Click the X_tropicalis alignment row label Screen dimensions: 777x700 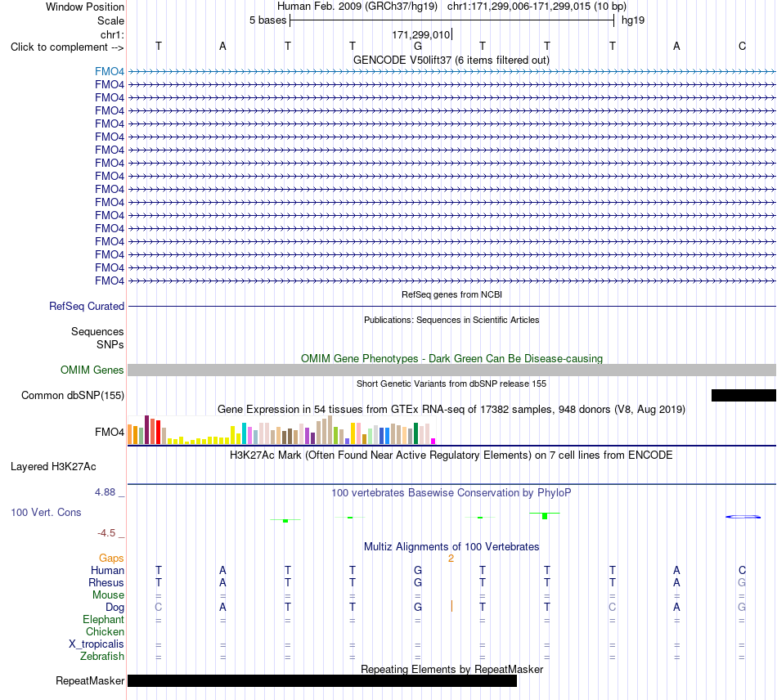97,644
